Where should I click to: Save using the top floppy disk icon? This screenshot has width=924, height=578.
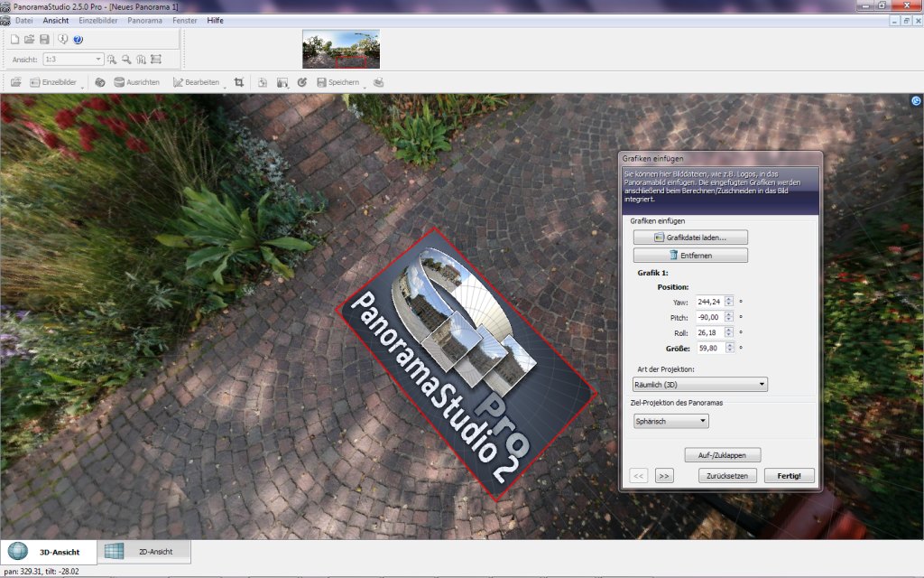coord(44,40)
